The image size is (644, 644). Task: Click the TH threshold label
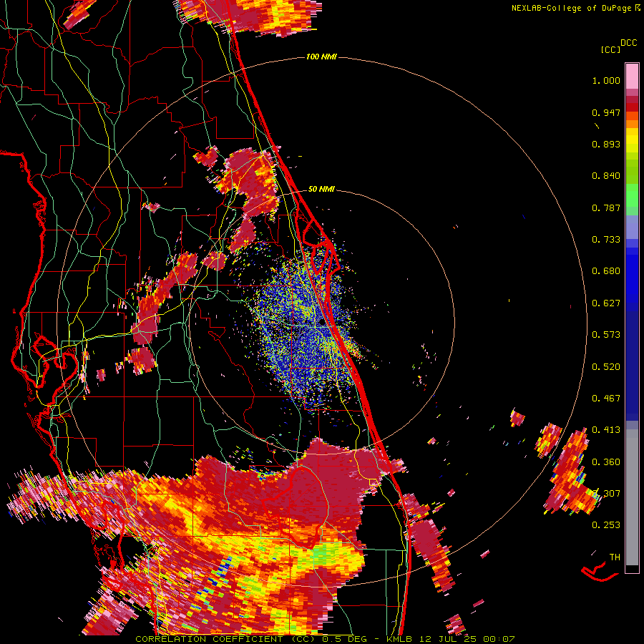[x=615, y=557]
